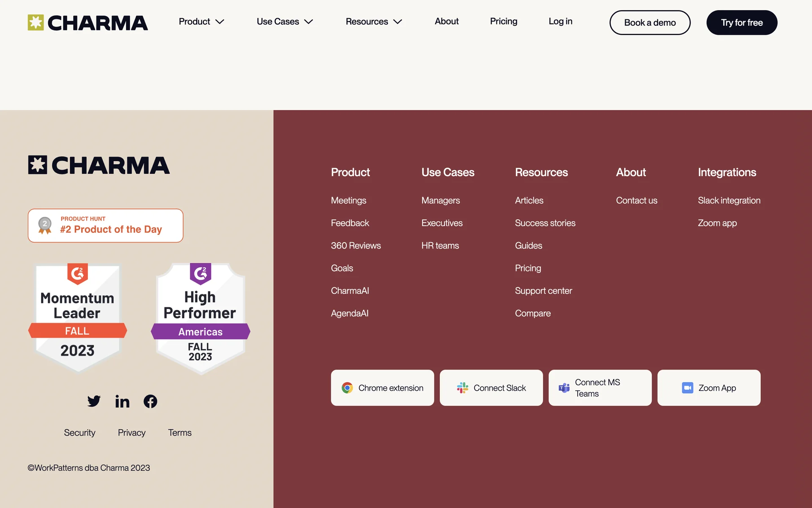Screen dimensions: 812x508
Task: Expand the Product dropdown menu
Action: tap(201, 22)
